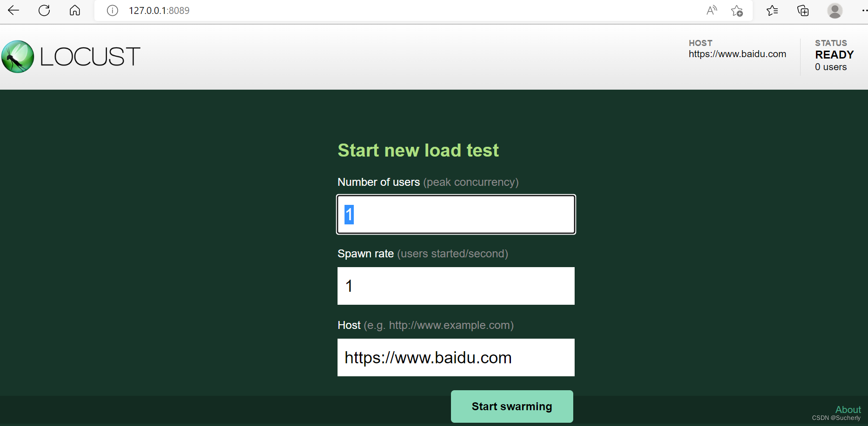The height and width of the screenshot is (426, 868).
Task: Open the browser home page
Action: (x=74, y=10)
